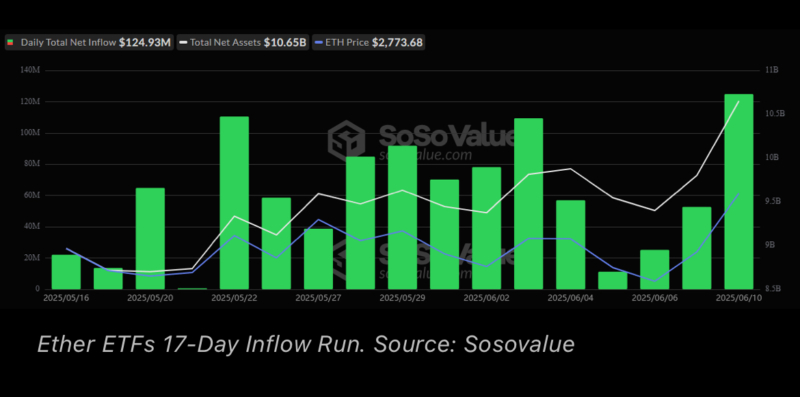Click the sosovalue.com watermark text
This screenshot has height=397, width=800.
[x=425, y=155]
